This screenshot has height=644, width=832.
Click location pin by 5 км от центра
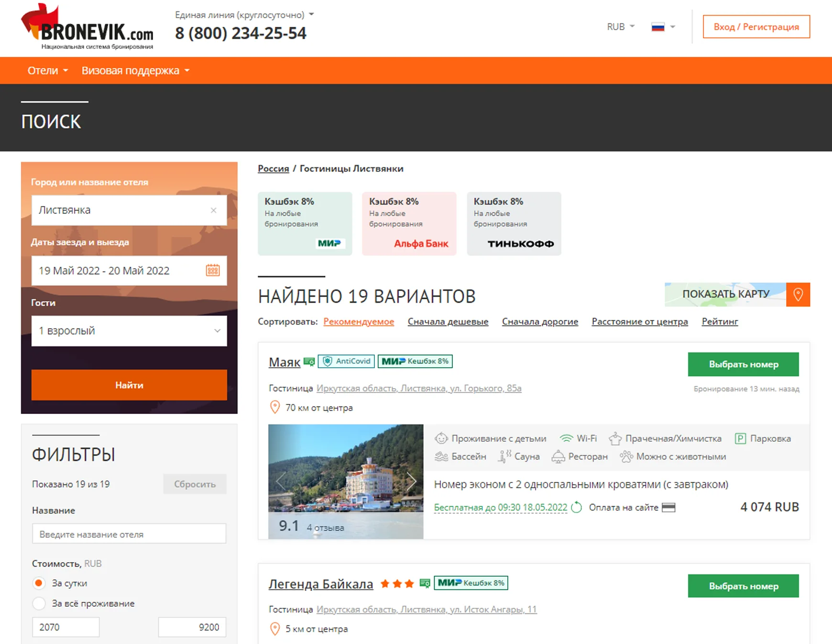275,629
